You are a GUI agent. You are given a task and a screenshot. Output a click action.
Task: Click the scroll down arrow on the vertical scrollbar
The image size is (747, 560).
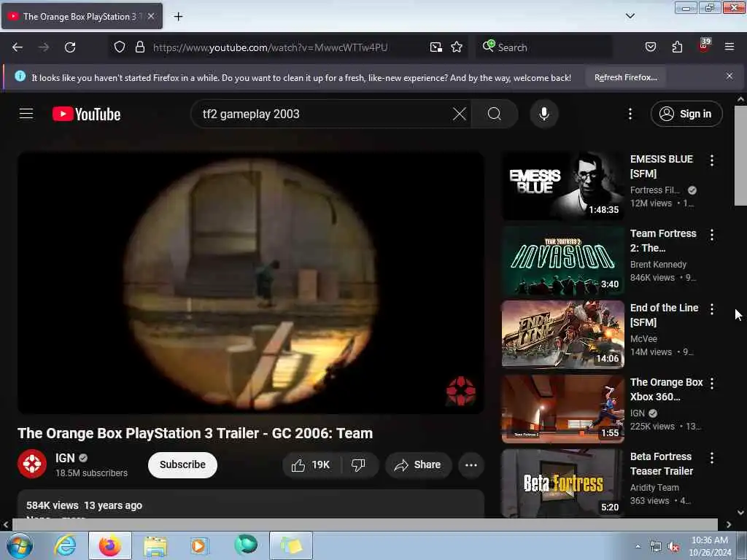pyautogui.click(x=740, y=513)
